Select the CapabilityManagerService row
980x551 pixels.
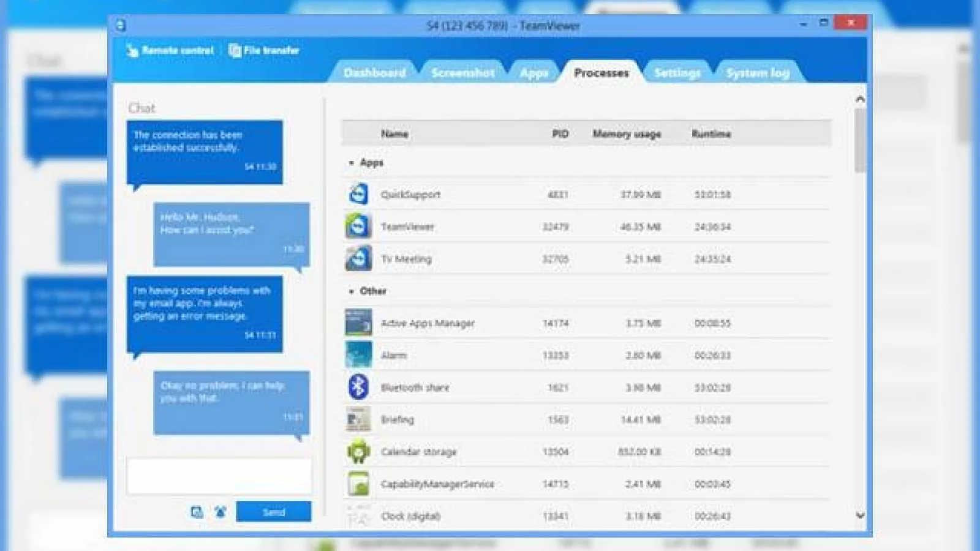pyautogui.click(x=587, y=484)
